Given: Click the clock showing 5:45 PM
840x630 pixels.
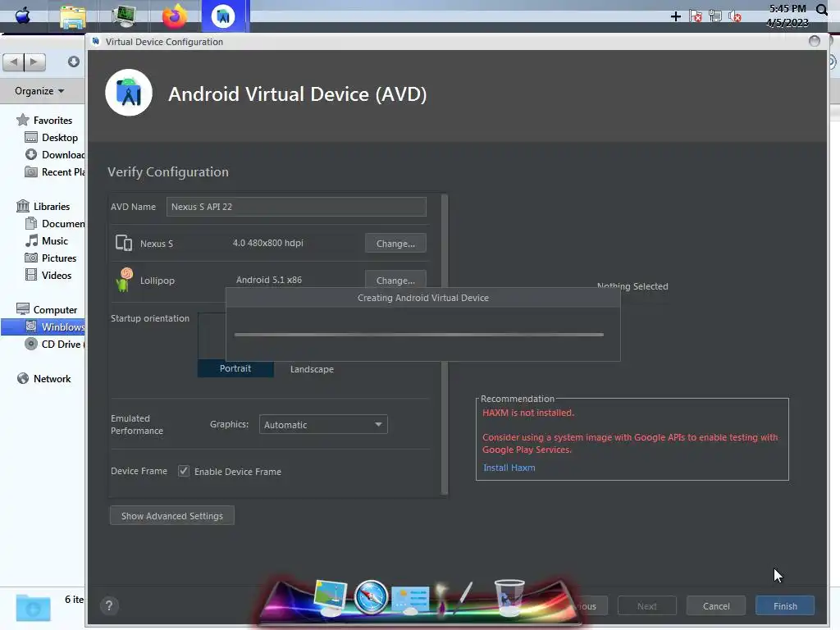Looking at the screenshot, I should pos(787,8).
